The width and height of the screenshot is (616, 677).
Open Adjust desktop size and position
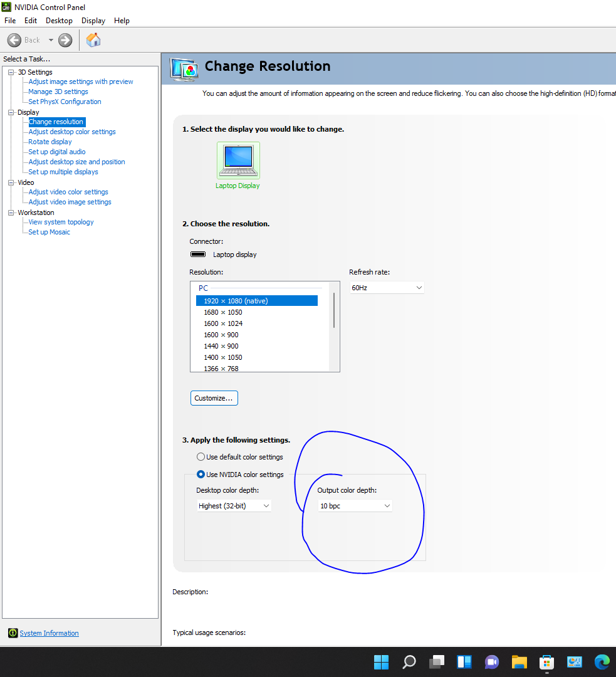click(x=77, y=162)
